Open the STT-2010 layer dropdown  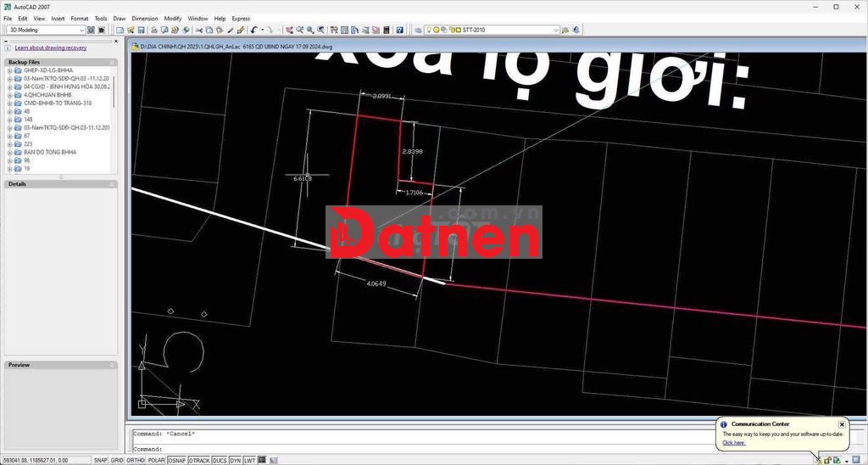pos(556,30)
